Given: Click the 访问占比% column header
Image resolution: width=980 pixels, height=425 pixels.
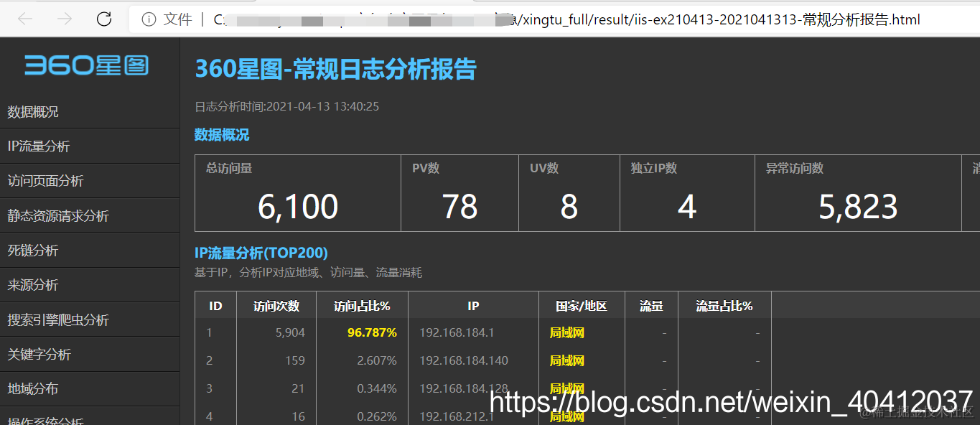Looking at the screenshot, I should tap(362, 306).
